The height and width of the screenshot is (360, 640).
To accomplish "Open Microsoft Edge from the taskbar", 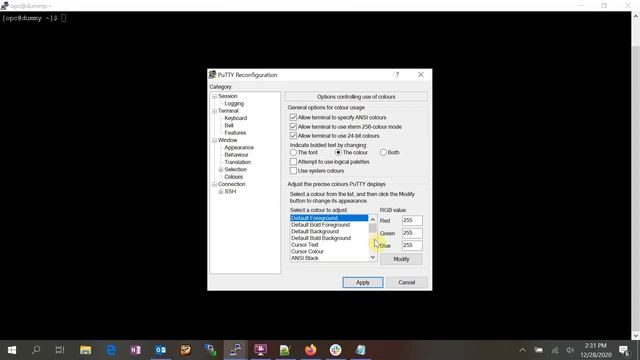I will tap(111, 350).
